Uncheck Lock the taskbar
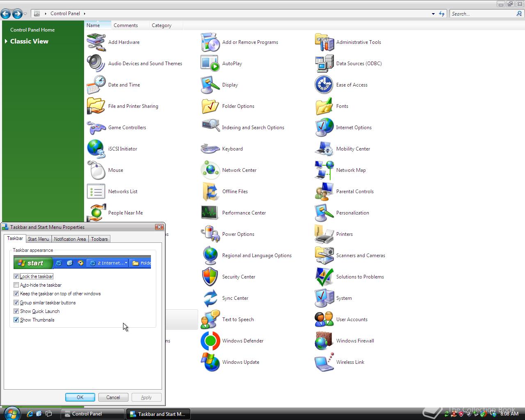Image resolution: width=525 pixels, height=420 pixels. (x=16, y=276)
